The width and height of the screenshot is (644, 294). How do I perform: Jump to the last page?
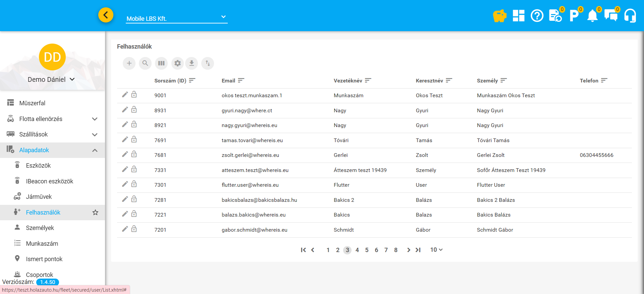tap(418, 250)
